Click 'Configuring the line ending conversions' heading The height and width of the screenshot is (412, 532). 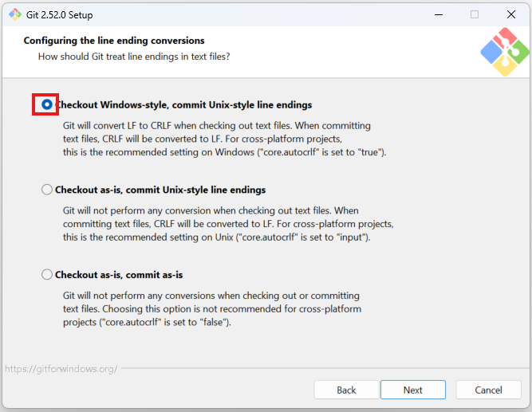[114, 41]
